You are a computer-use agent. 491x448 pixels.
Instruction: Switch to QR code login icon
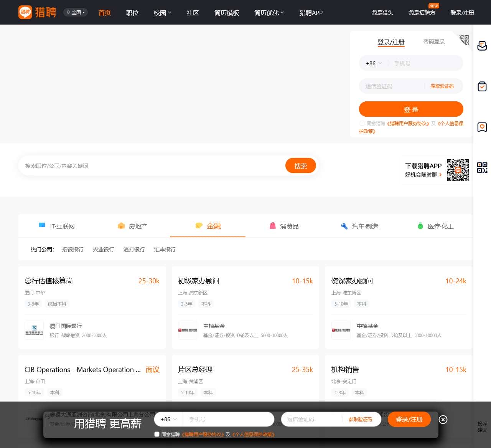[x=464, y=40]
